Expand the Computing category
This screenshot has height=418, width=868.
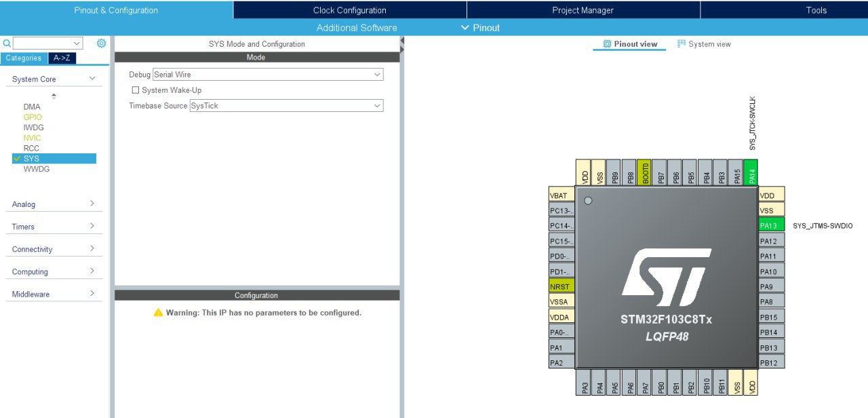click(x=92, y=271)
